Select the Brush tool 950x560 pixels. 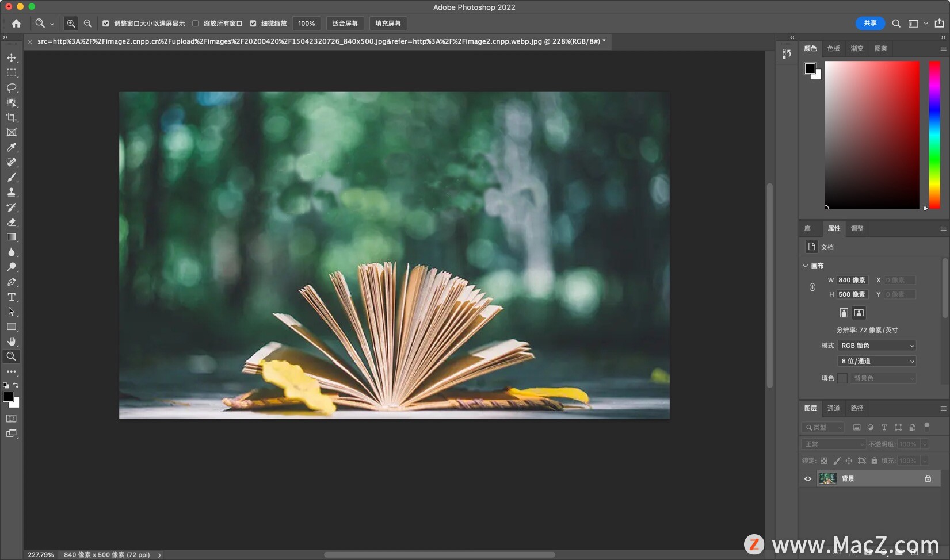click(x=12, y=178)
